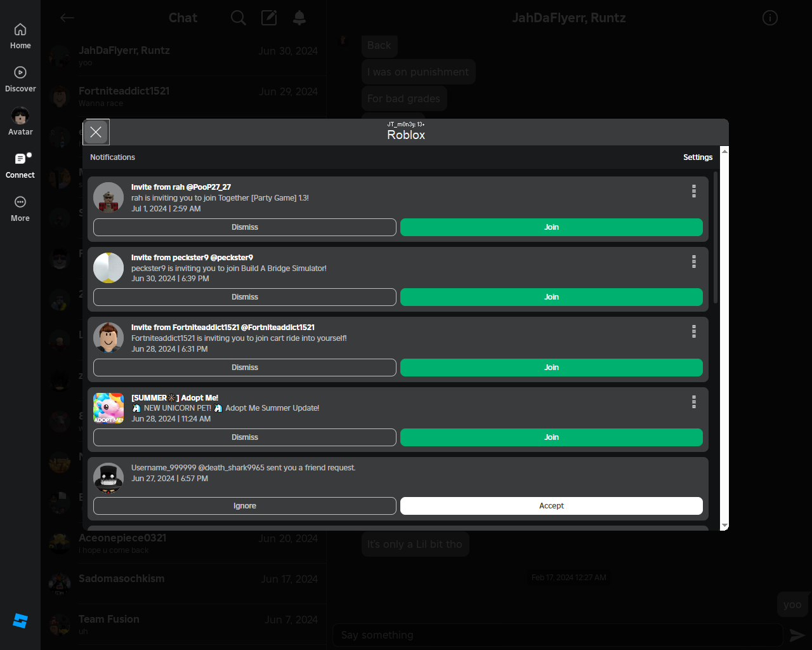
Task: Open notifications bell in Chat header
Action: point(299,18)
